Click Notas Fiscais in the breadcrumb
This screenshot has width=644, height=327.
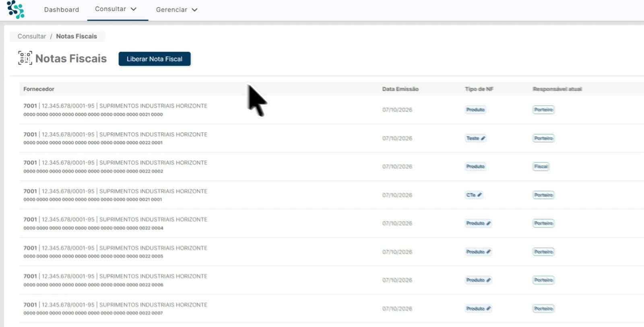pyautogui.click(x=76, y=36)
